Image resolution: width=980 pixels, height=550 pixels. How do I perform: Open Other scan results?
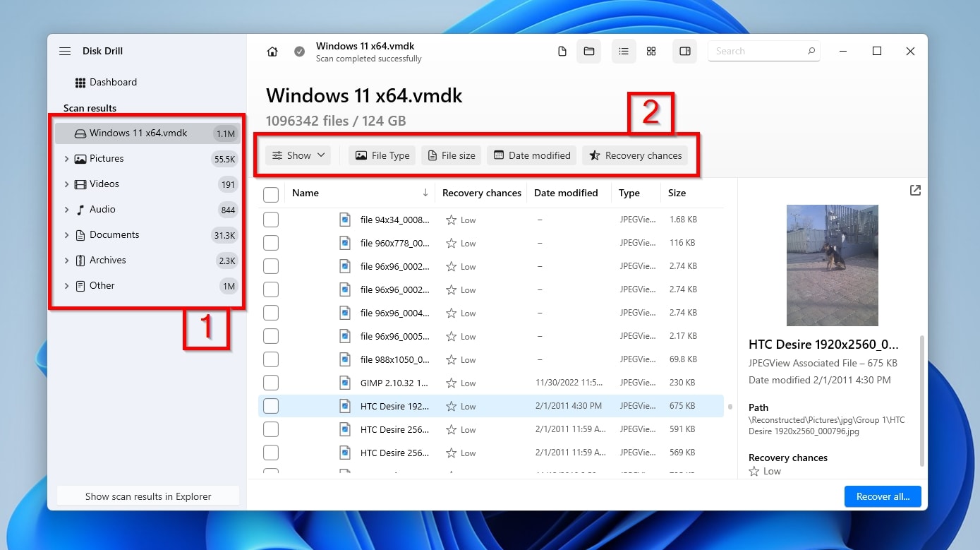(102, 286)
